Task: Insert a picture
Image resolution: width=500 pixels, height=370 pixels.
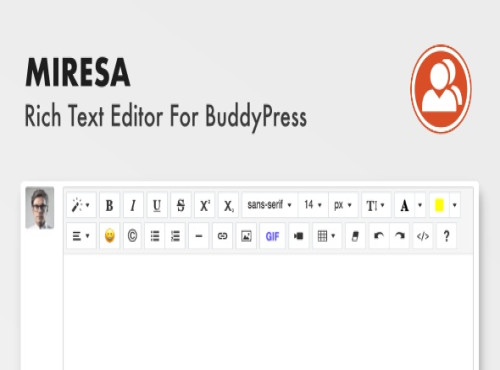Action: click(246, 236)
